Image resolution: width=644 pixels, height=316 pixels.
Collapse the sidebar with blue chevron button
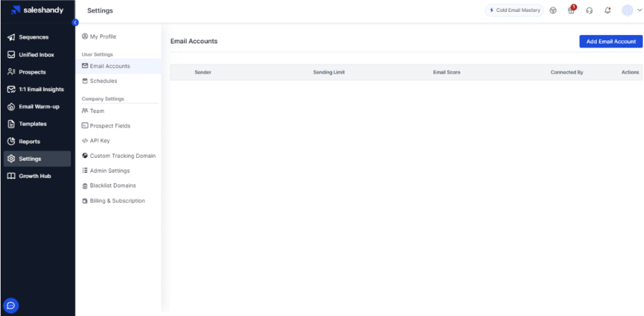point(75,23)
